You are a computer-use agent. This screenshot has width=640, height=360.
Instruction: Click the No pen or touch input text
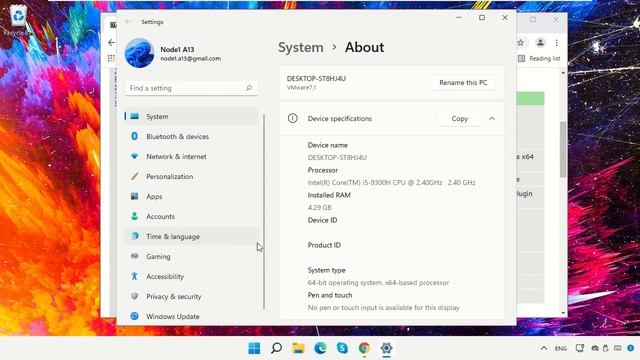pyautogui.click(x=383, y=307)
